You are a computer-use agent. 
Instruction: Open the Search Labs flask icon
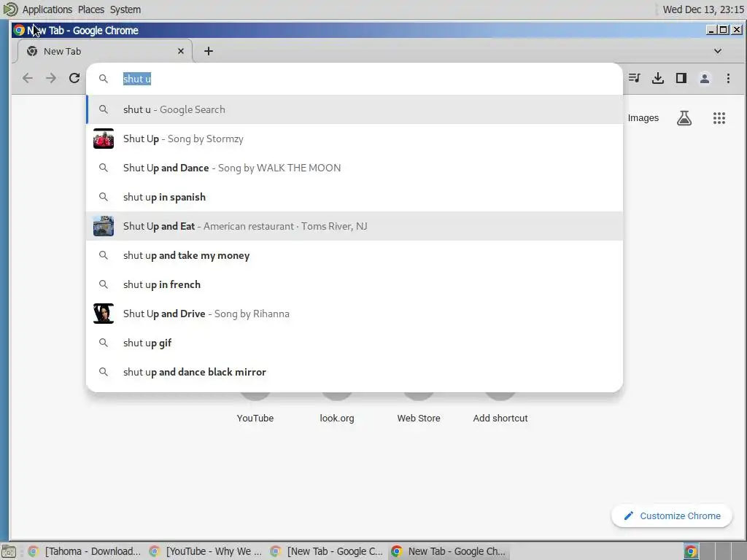[x=684, y=118]
